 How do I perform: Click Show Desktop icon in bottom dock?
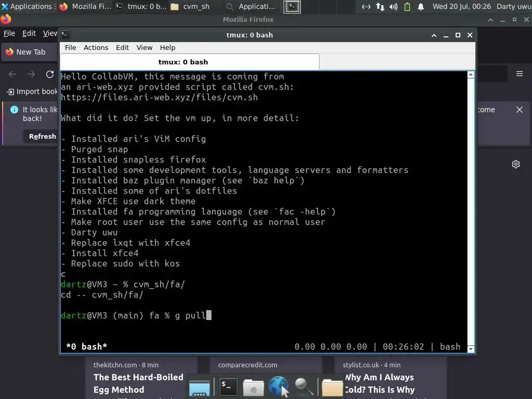click(199, 388)
